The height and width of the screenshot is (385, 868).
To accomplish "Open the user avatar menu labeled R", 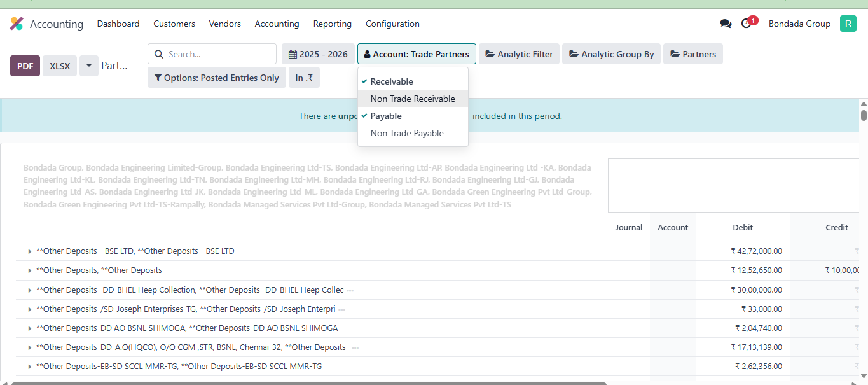I will [x=848, y=24].
